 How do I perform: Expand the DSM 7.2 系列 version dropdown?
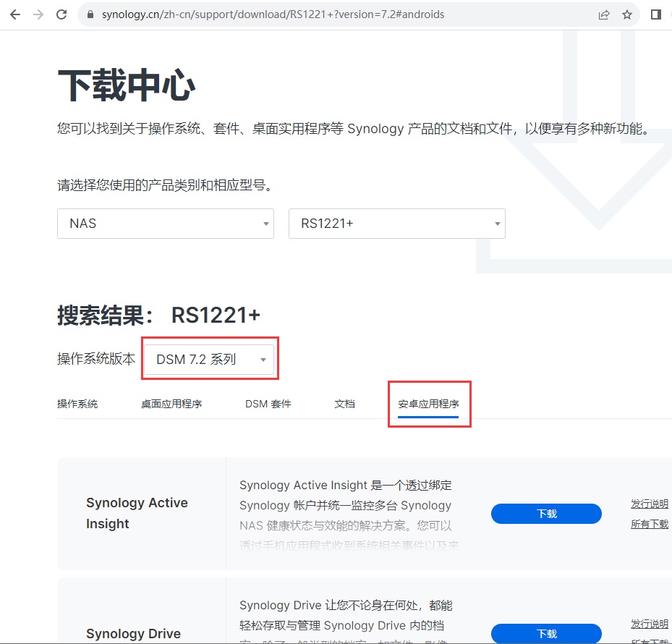(209, 360)
